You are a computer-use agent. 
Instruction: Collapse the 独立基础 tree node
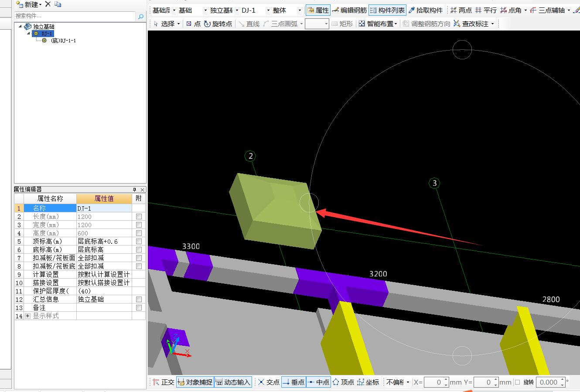(x=20, y=27)
